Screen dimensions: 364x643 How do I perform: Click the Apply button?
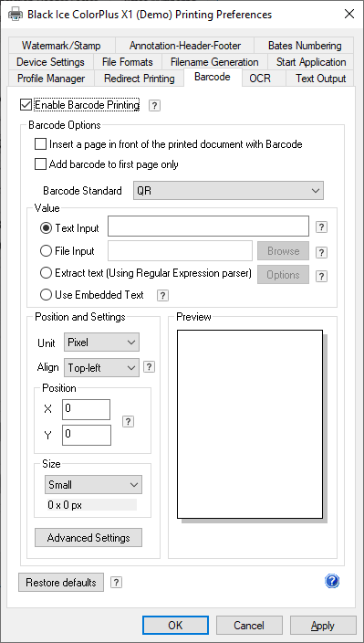pyautogui.click(x=323, y=626)
